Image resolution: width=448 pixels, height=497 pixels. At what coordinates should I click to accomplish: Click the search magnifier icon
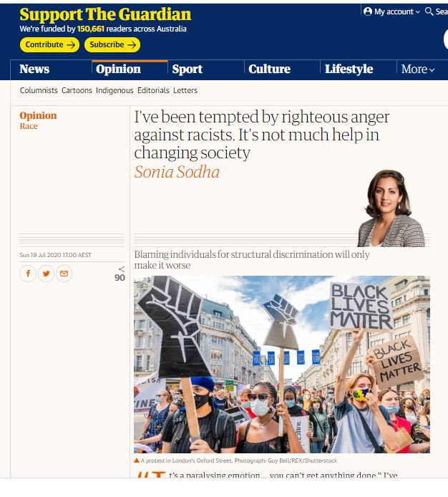pyautogui.click(x=429, y=11)
